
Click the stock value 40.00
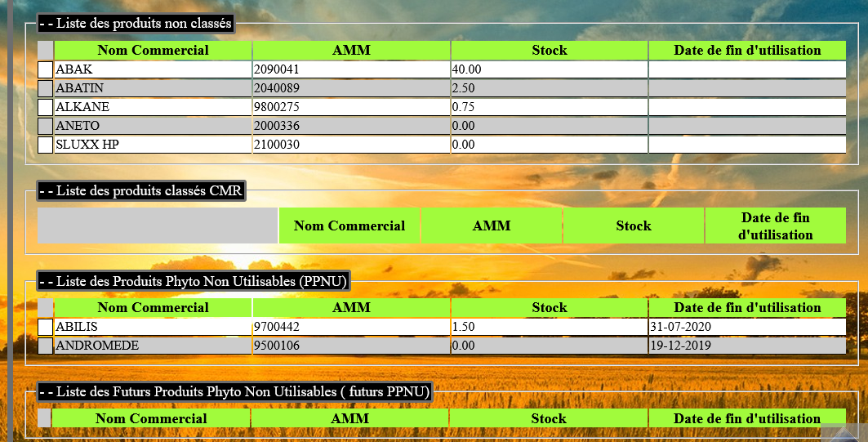tap(466, 69)
